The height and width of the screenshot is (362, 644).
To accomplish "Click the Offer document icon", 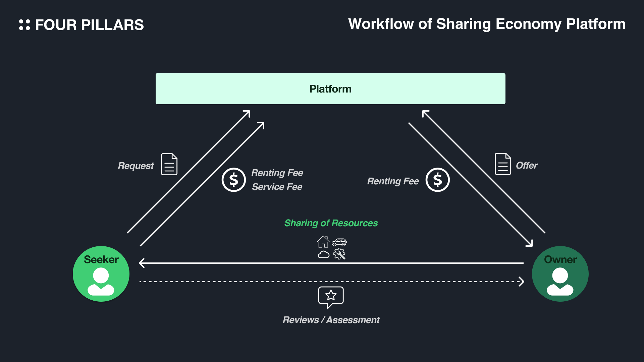I will click(503, 164).
